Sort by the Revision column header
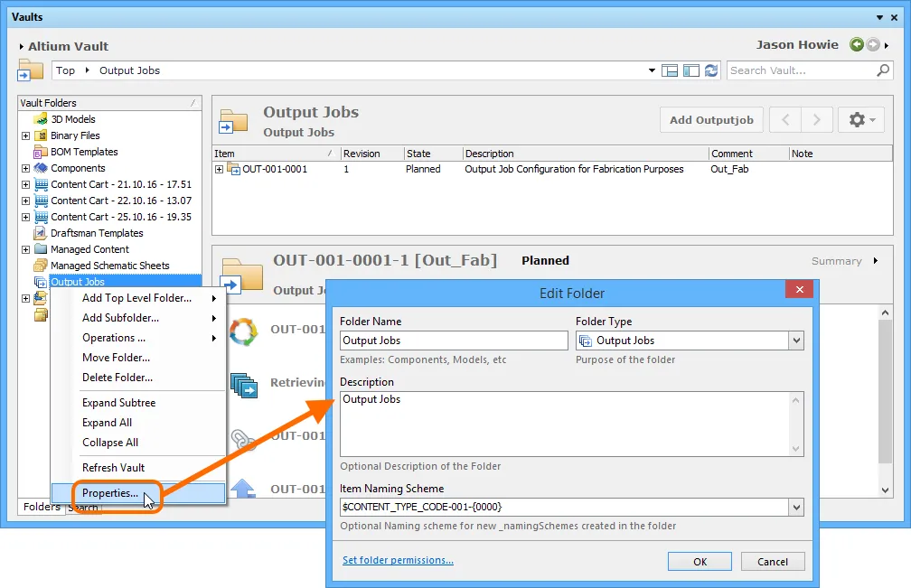The height and width of the screenshot is (588, 911). (x=372, y=154)
